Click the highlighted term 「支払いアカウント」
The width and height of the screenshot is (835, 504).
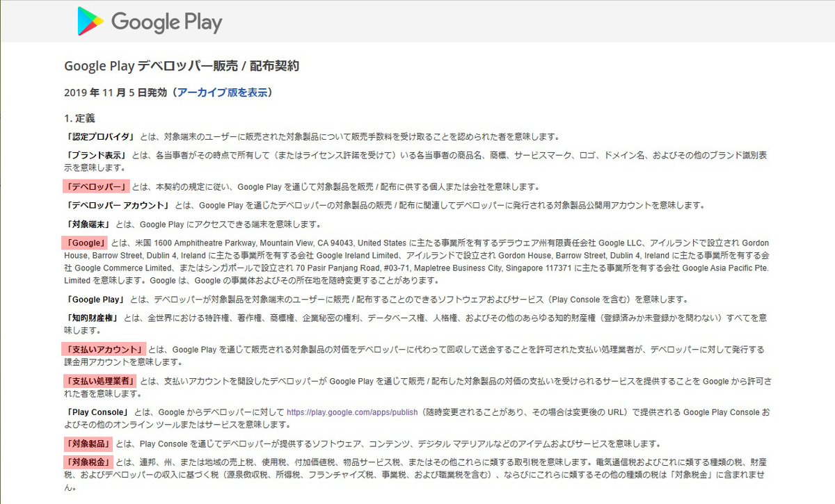tap(104, 350)
